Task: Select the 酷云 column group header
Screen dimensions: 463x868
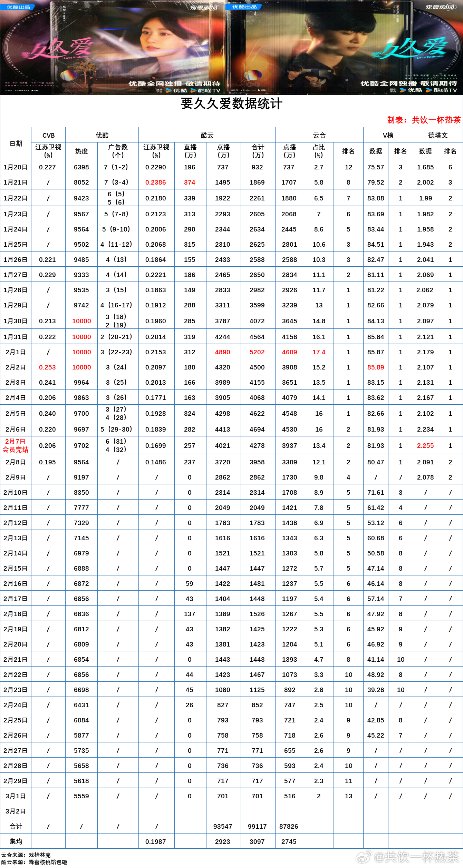Action: [207, 135]
